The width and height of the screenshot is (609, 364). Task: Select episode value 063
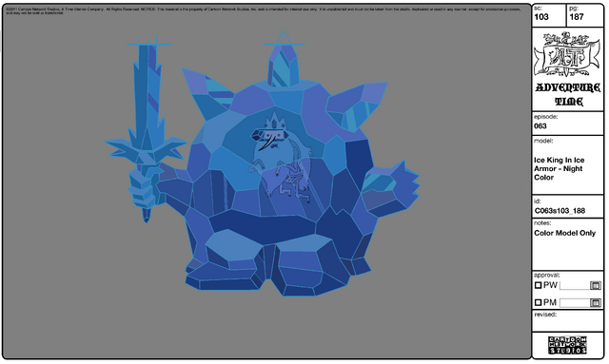[540, 126]
